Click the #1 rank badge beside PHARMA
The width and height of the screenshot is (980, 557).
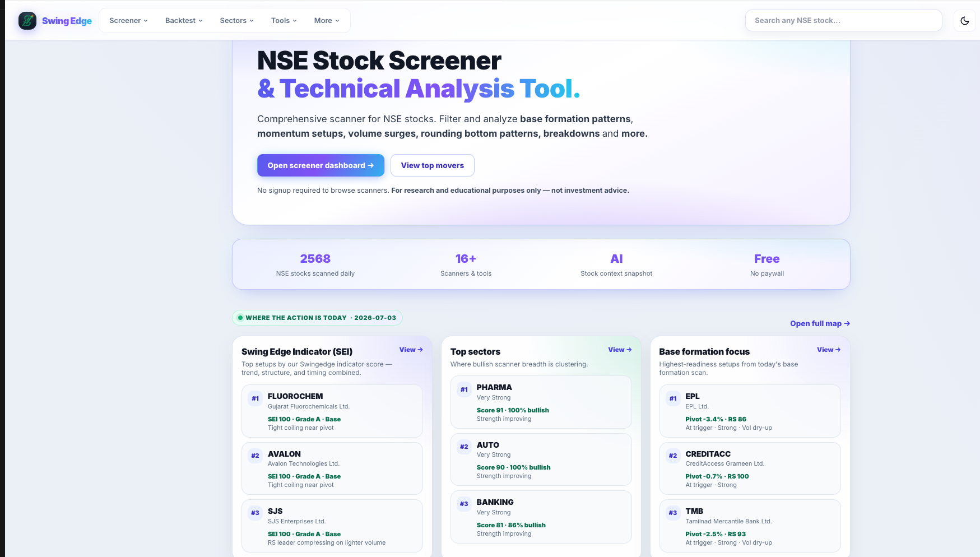pos(465,389)
